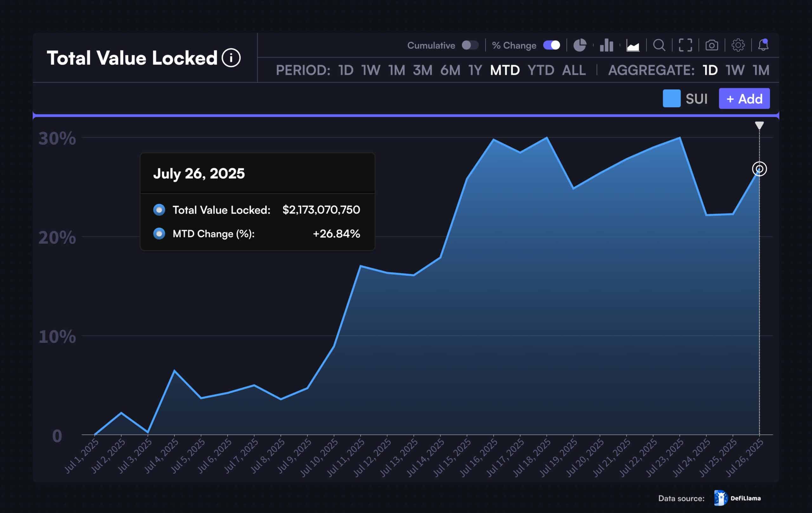
Task: Set period to YTD
Action: tap(540, 70)
